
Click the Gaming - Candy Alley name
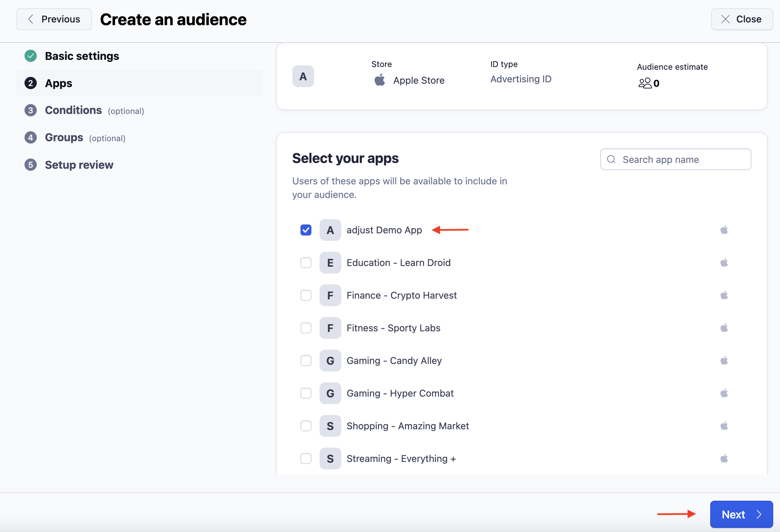tap(394, 361)
